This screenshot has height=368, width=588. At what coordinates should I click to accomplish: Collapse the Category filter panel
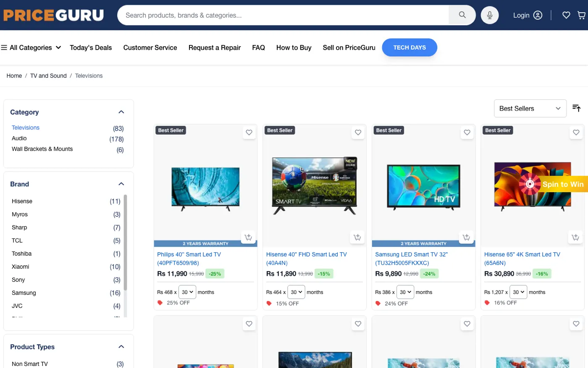[121, 112]
